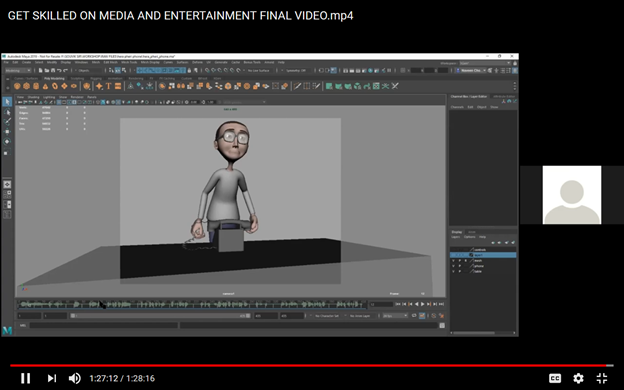The width and height of the screenshot is (624, 390).
Task: Open the script editor icon at bottom right
Action: click(442, 325)
